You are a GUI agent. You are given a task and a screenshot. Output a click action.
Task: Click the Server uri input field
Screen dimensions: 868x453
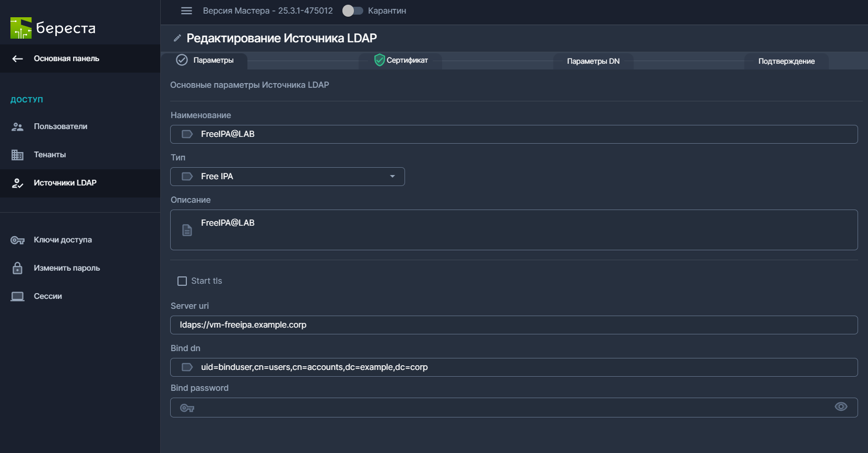coord(514,325)
